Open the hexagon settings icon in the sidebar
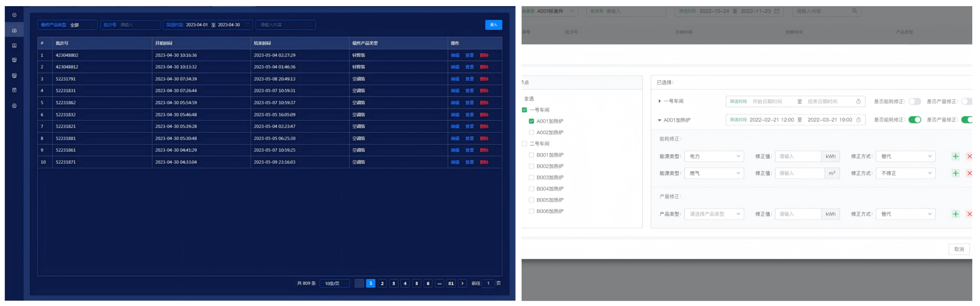The image size is (980, 306). tap(14, 106)
